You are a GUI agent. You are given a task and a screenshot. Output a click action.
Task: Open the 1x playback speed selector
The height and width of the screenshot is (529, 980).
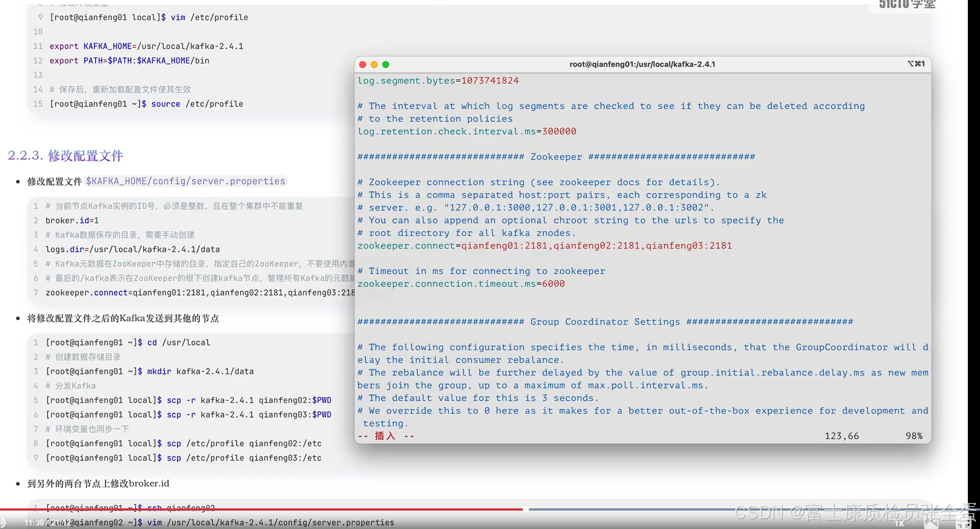(x=899, y=523)
